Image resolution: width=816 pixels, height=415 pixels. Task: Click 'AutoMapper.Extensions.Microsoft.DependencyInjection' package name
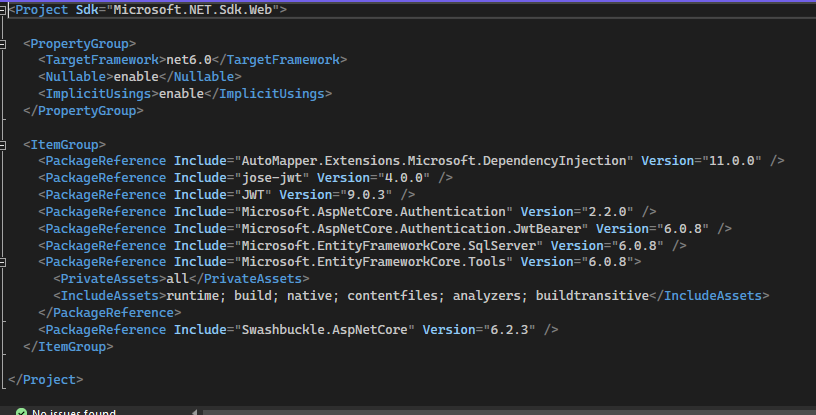pos(434,161)
